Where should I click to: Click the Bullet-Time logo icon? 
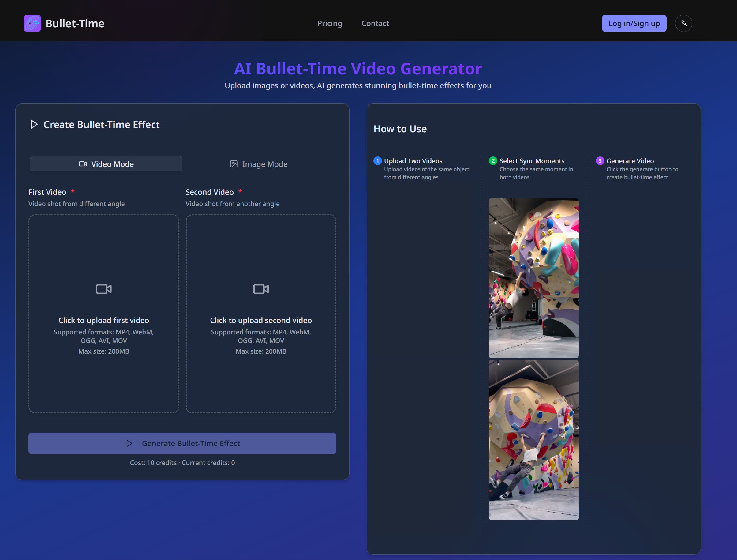coord(32,23)
